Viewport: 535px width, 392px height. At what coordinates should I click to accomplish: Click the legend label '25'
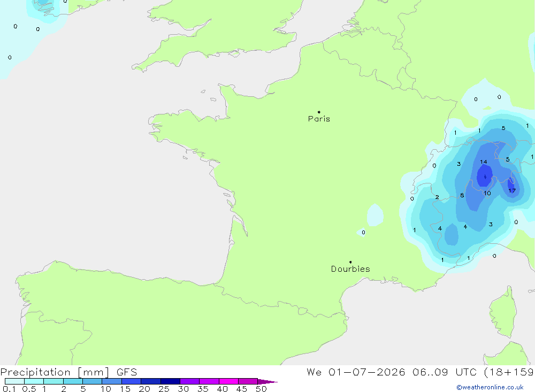click(x=164, y=389)
